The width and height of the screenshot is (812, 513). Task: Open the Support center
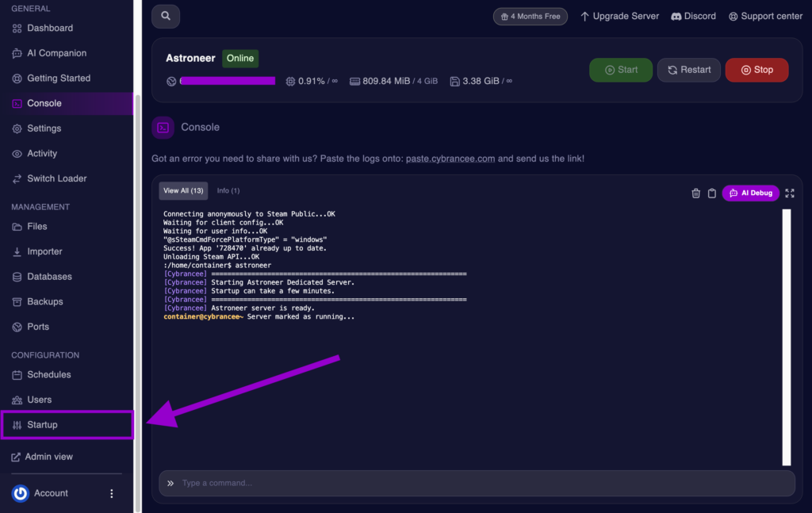765,16
